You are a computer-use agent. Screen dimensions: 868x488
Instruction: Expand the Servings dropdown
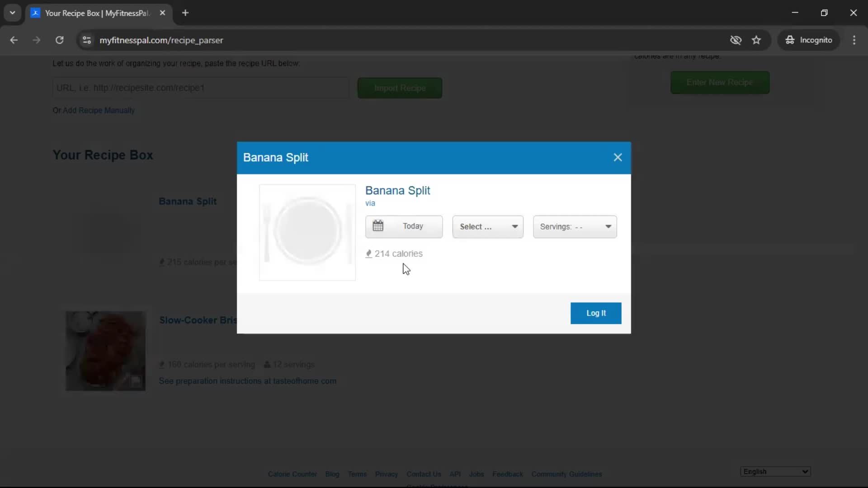[x=575, y=226]
